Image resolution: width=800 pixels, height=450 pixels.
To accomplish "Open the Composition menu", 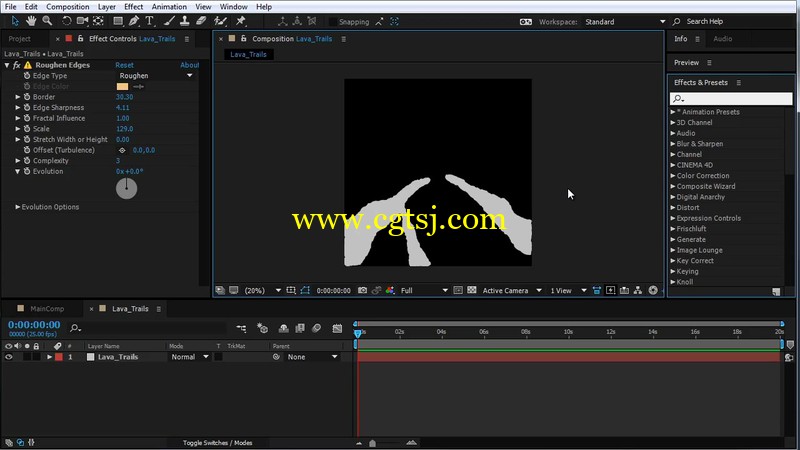I will tap(67, 7).
